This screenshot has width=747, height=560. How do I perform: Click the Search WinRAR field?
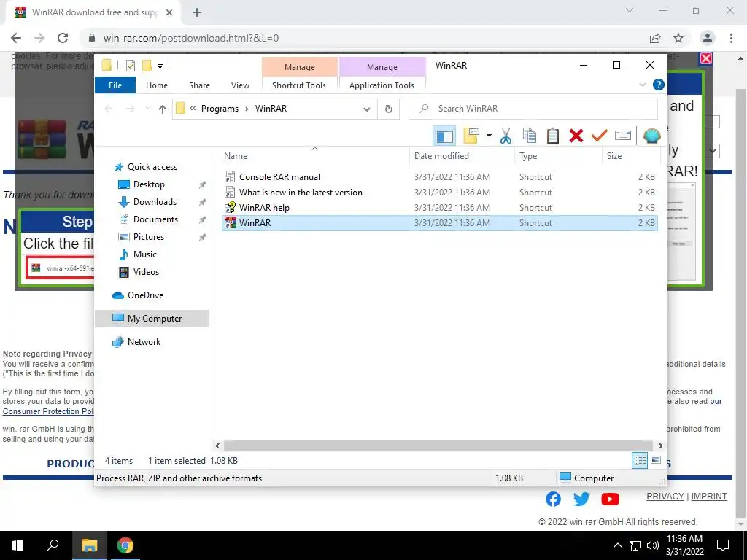pos(533,109)
